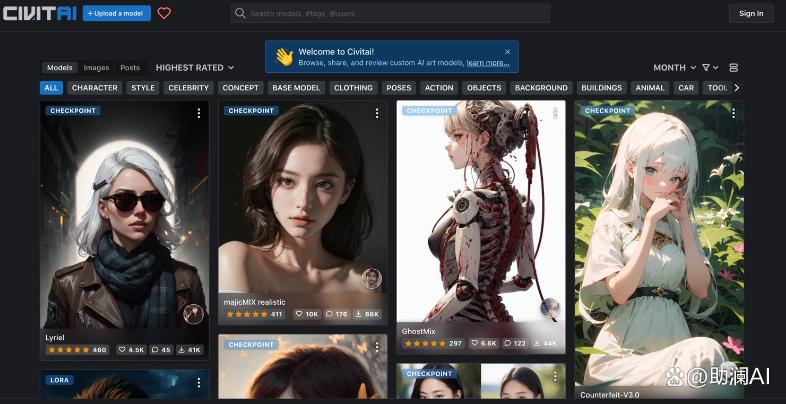Close the Welcome to Civitai banner
Screen dimensions: 786x404
pyautogui.click(x=507, y=52)
